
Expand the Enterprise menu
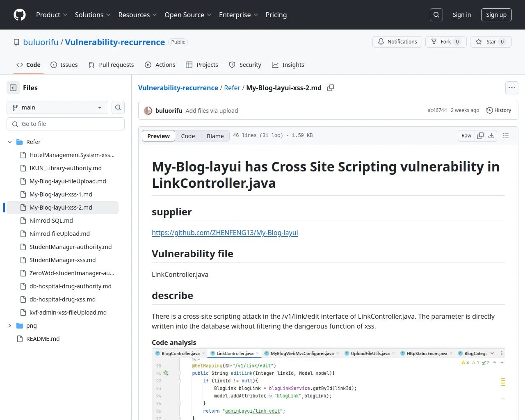pos(239,15)
